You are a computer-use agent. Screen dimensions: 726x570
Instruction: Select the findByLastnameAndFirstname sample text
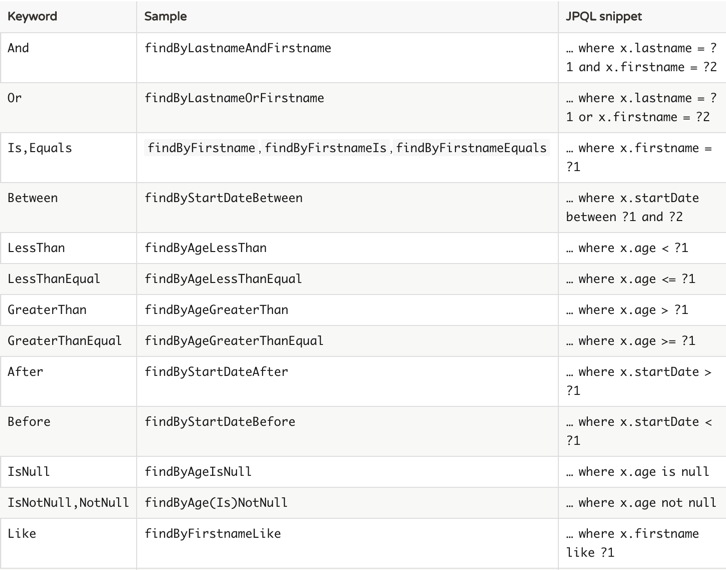(238, 48)
